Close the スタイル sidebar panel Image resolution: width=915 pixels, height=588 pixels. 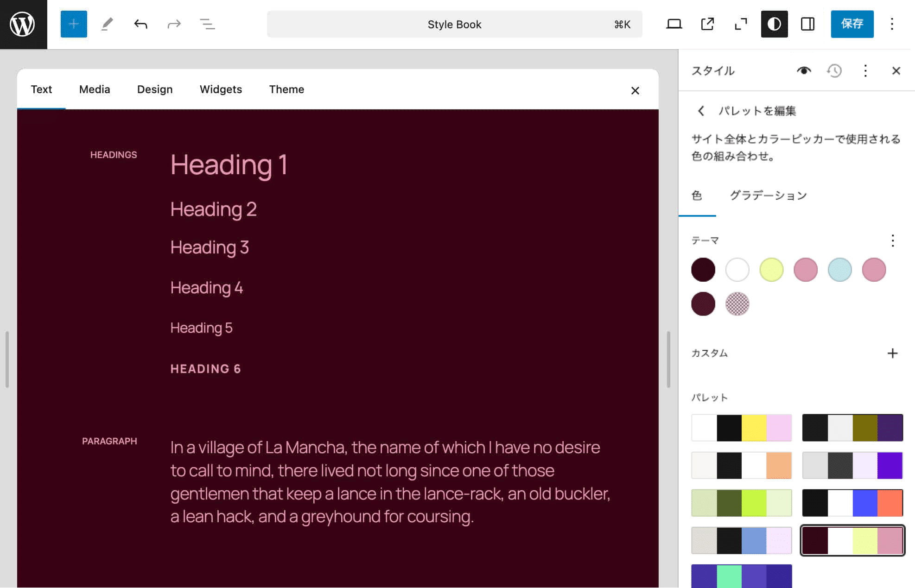click(x=896, y=71)
